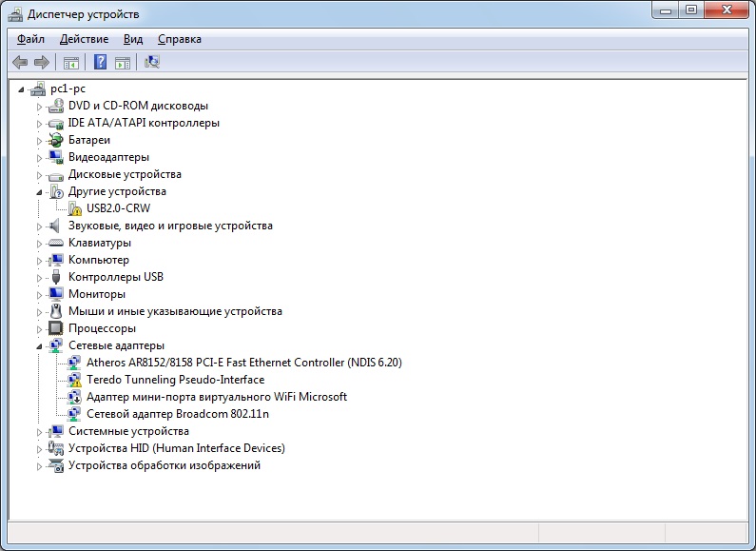The height and width of the screenshot is (551, 756).
Task: Click the Устройства обработки изображений camera icon
Action: click(x=56, y=465)
